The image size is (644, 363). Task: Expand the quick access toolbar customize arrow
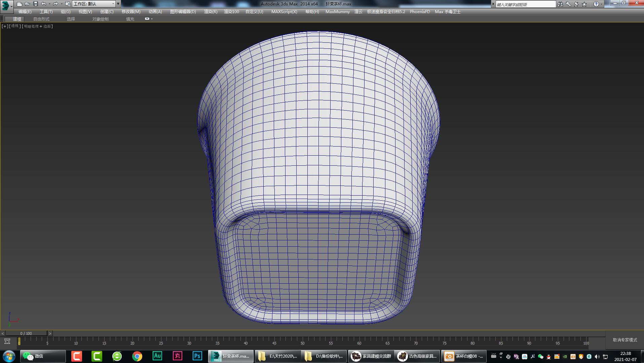click(118, 4)
